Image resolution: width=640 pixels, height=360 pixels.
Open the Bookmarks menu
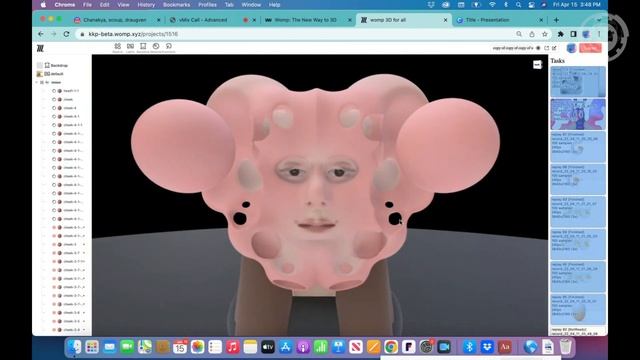click(x=176, y=5)
